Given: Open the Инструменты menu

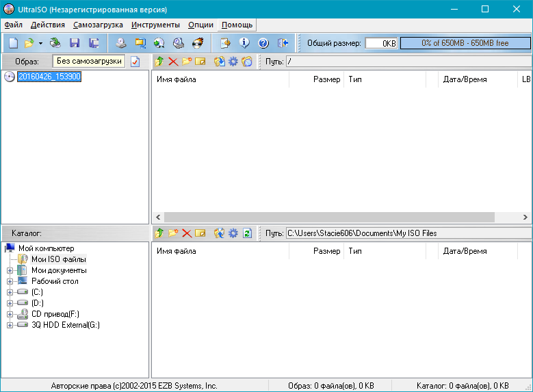Looking at the screenshot, I should tap(155, 25).
